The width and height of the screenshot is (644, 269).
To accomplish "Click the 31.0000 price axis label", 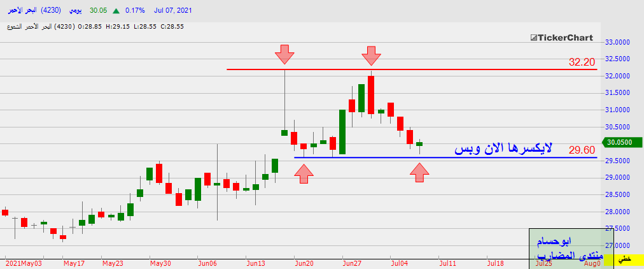I will pos(618,110).
